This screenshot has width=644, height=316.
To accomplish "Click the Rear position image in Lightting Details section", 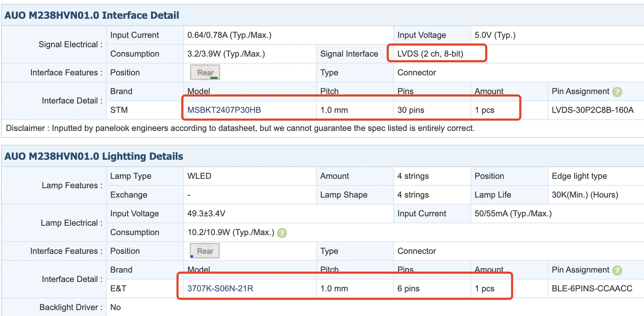I will click(x=205, y=251).
